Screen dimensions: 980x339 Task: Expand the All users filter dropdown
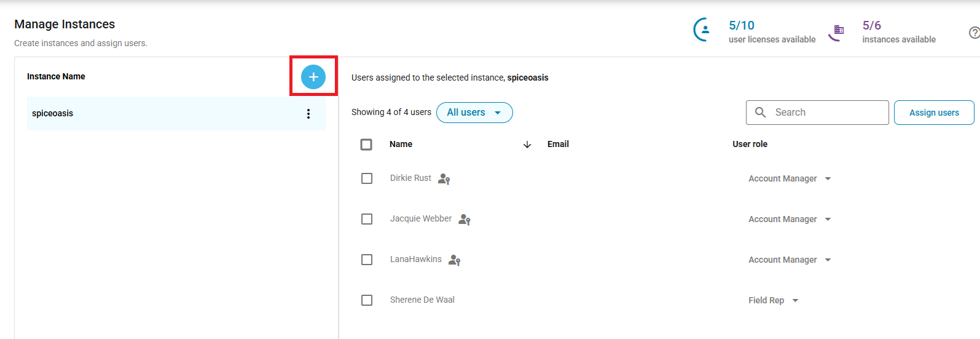coord(474,113)
